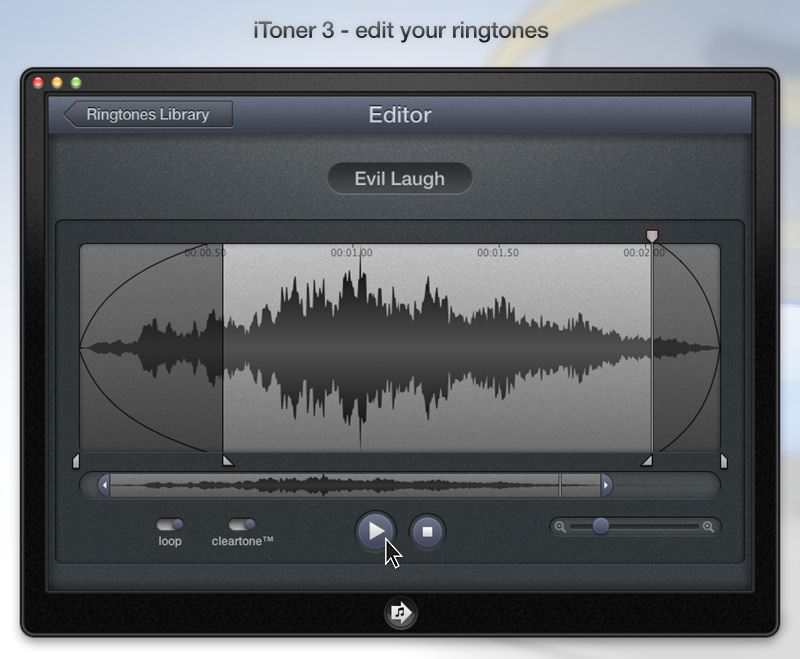This screenshot has height=659, width=800.
Task: Toggle the cleartone switch
Action: pos(242,524)
